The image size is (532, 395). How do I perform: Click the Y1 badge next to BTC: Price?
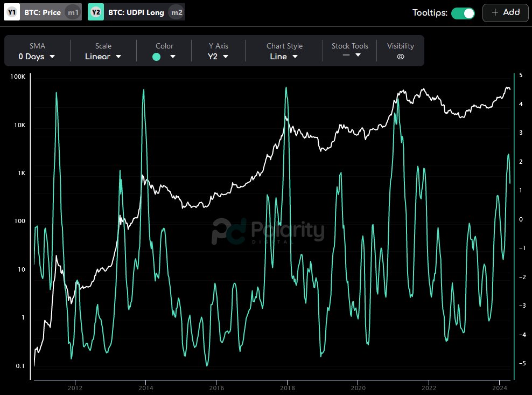[x=12, y=11]
